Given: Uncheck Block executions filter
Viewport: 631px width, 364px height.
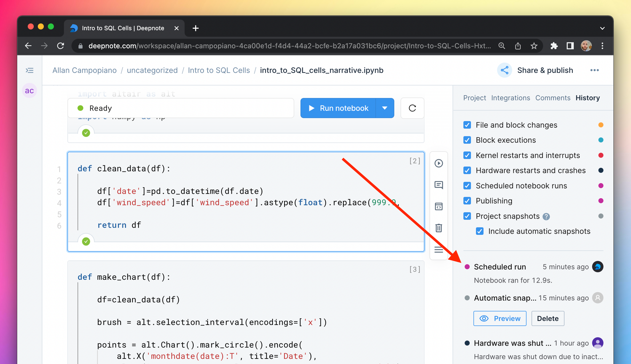Looking at the screenshot, I should coord(467,140).
